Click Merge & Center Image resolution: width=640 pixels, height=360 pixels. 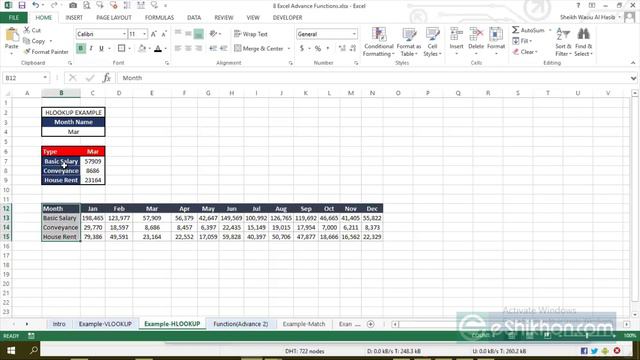coord(259,48)
